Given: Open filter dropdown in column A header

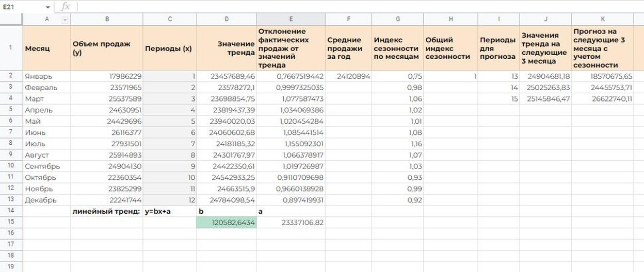Looking at the screenshot, I should pos(65,20).
